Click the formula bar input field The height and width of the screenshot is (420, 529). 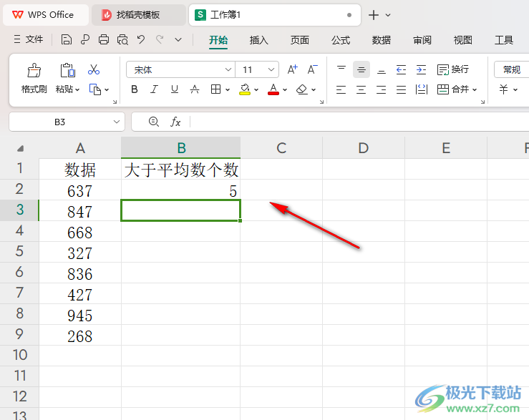point(359,122)
